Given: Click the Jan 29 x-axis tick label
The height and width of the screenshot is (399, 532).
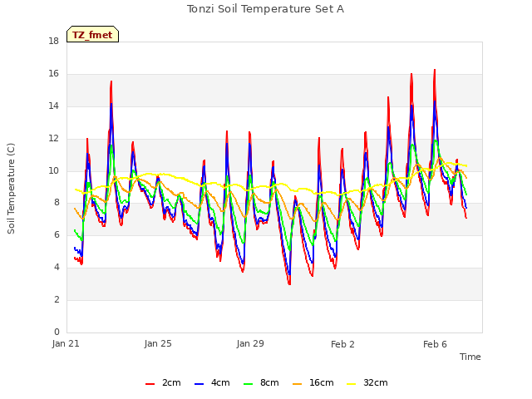Looking at the screenshot, I should [250, 343].
